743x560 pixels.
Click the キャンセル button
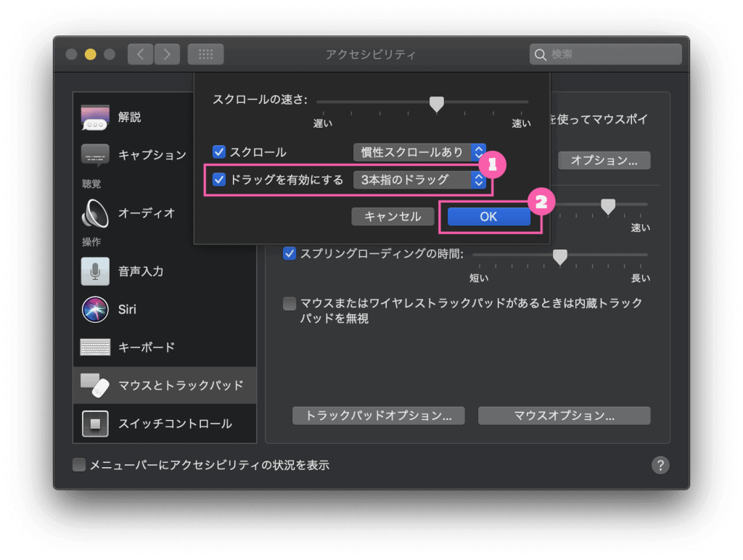(393, 216)
